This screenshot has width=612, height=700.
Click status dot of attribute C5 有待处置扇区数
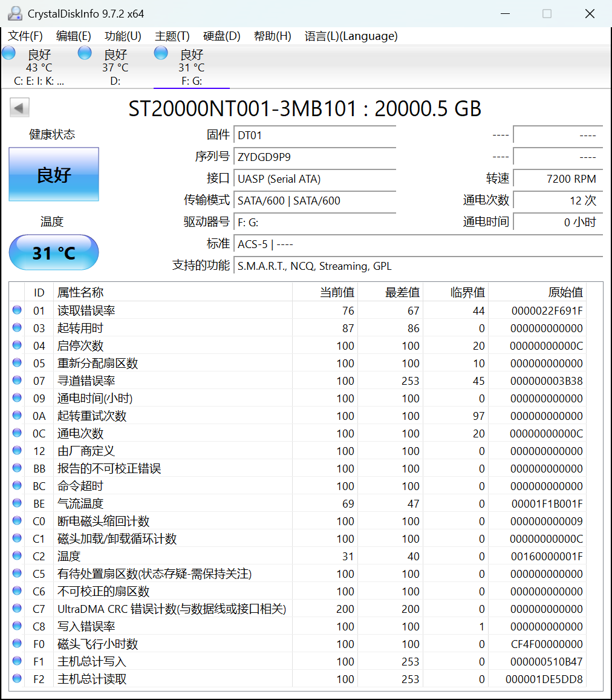pos(17,573)
